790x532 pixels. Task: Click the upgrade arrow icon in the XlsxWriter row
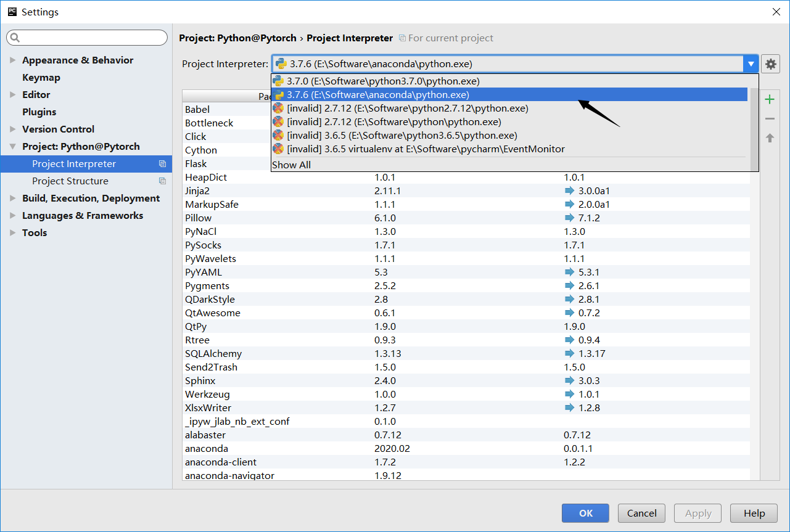569,407
